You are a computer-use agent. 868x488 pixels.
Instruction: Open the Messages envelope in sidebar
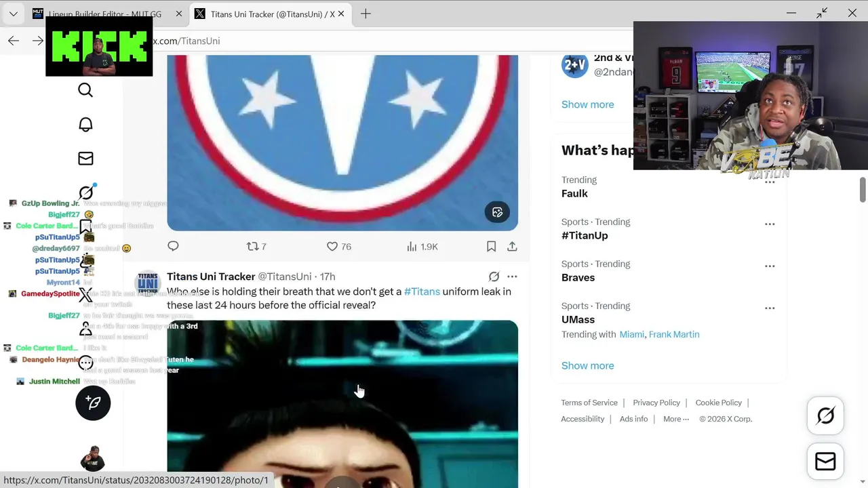point(85,159)
